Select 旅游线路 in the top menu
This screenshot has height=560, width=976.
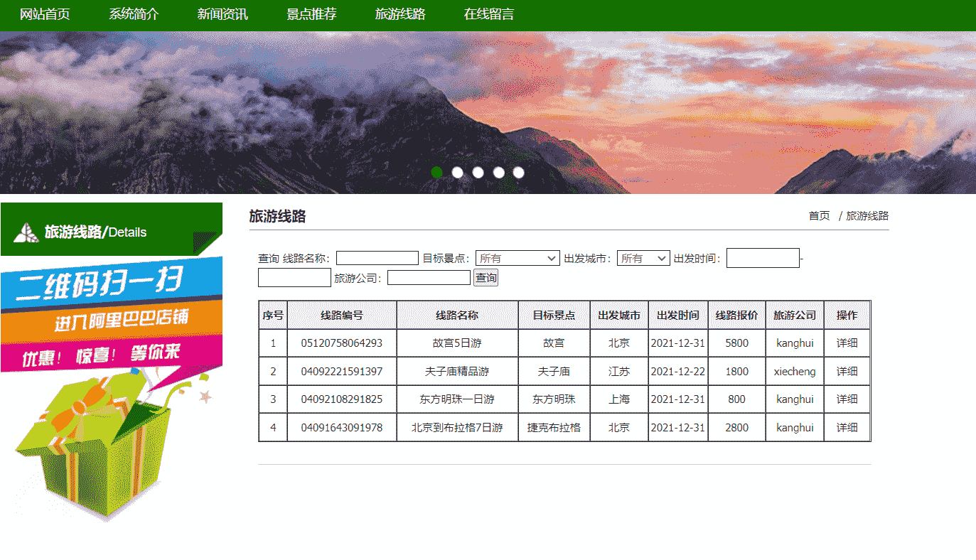coord(400,14)
